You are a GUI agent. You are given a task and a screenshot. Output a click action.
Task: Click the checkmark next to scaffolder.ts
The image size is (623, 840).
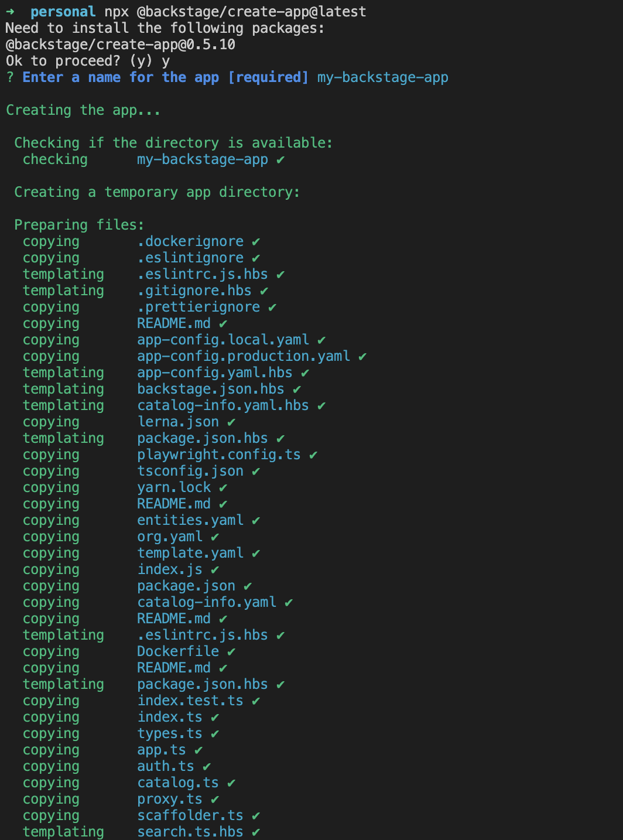(256, 815)
